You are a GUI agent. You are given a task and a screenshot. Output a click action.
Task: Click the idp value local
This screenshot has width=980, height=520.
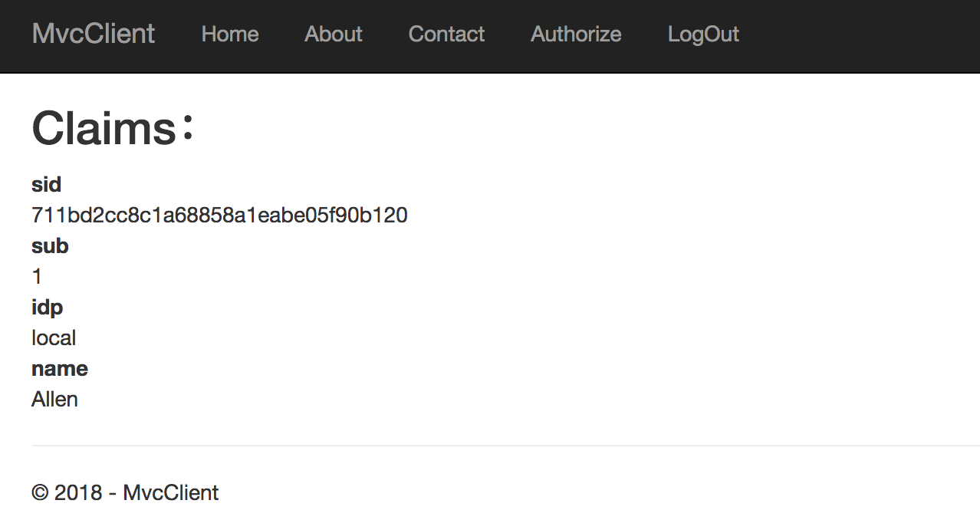(x=54, y=338)
